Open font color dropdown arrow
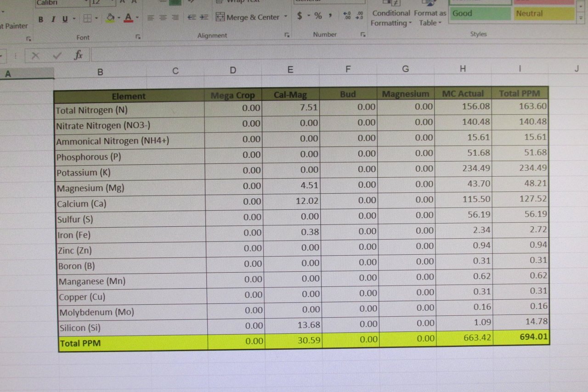Screen dimensions: 588x392 (x=137, y=18)
